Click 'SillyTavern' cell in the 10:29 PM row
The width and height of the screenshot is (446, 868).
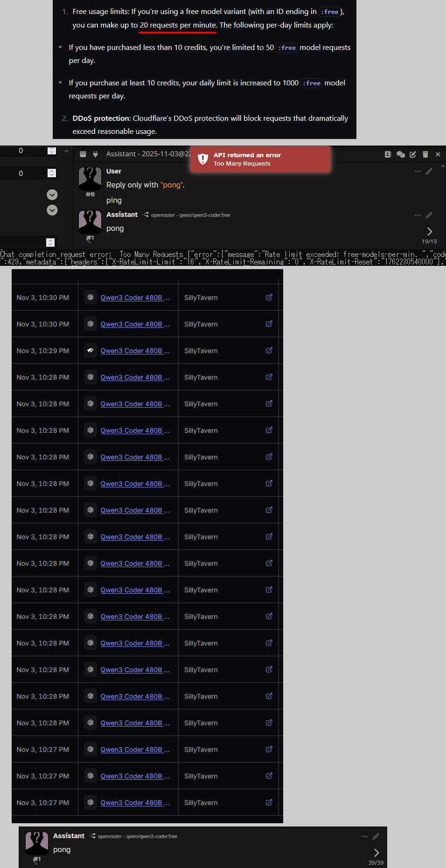[201, 351]
